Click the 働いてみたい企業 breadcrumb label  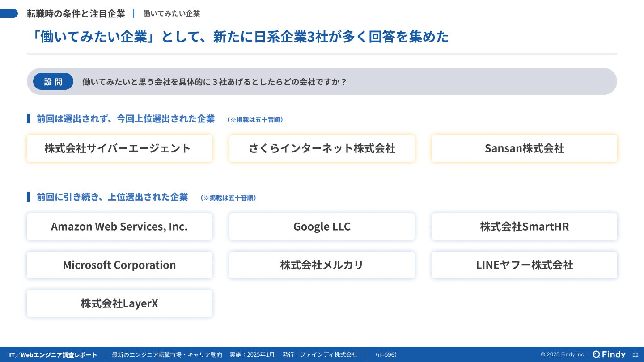click(171, 13)
